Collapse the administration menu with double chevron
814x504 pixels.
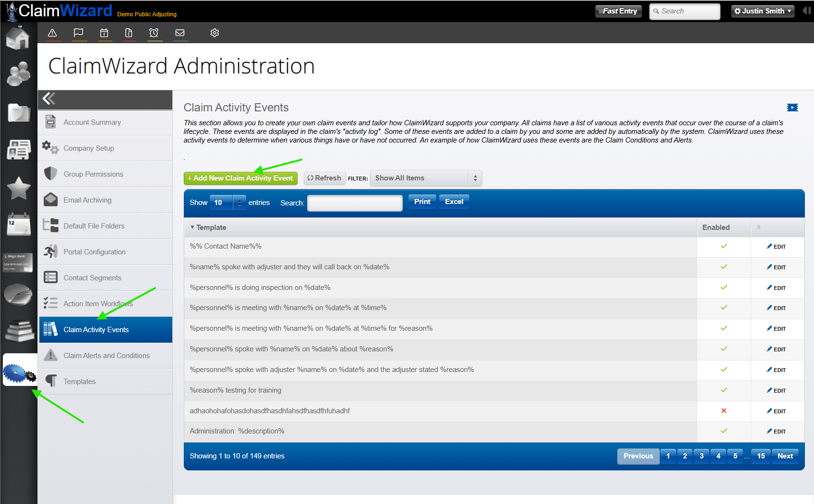click(49, 99)
